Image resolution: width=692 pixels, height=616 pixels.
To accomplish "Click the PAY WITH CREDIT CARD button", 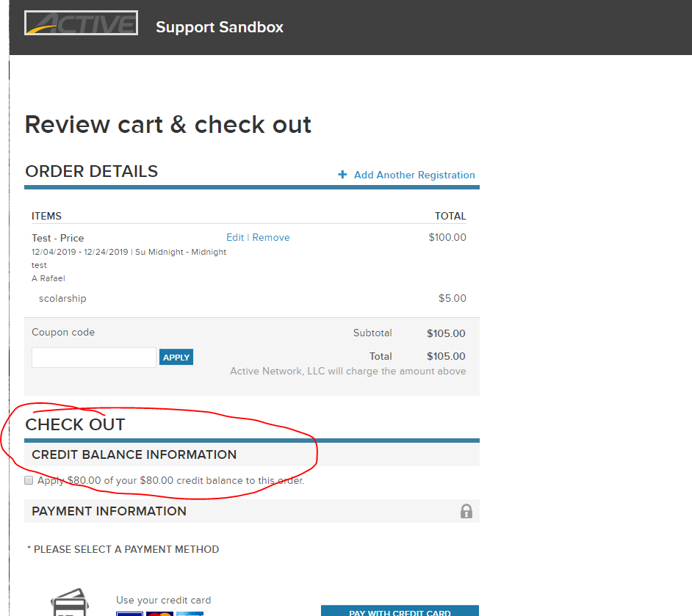I will coord(400,611).
